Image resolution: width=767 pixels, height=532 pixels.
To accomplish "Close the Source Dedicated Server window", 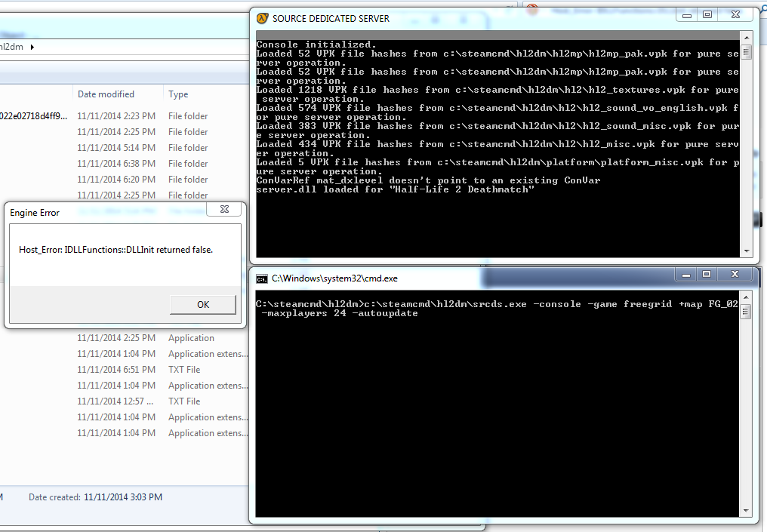I will (x=735, y=15).
